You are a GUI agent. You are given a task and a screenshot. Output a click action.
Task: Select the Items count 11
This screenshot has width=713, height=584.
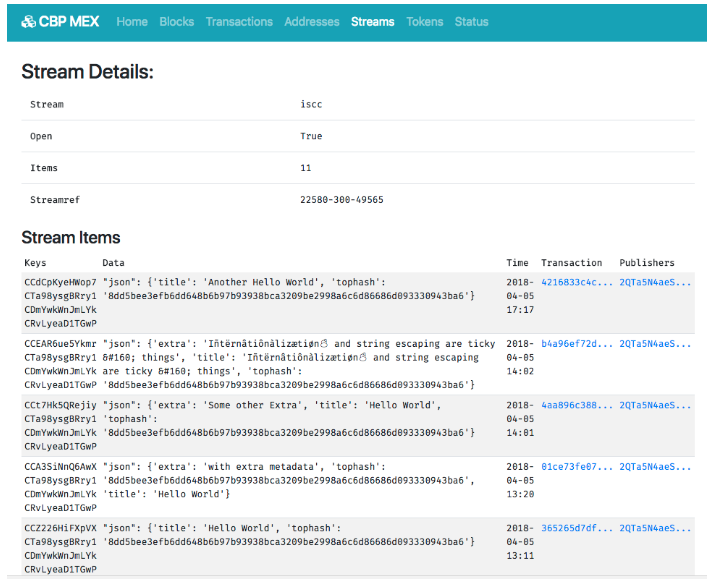point(306,168)
